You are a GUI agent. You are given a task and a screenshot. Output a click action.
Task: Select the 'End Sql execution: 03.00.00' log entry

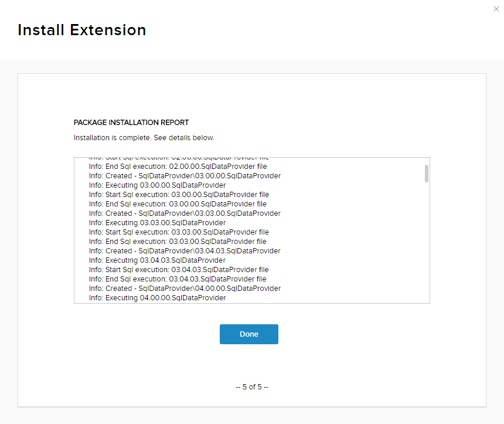178,204
